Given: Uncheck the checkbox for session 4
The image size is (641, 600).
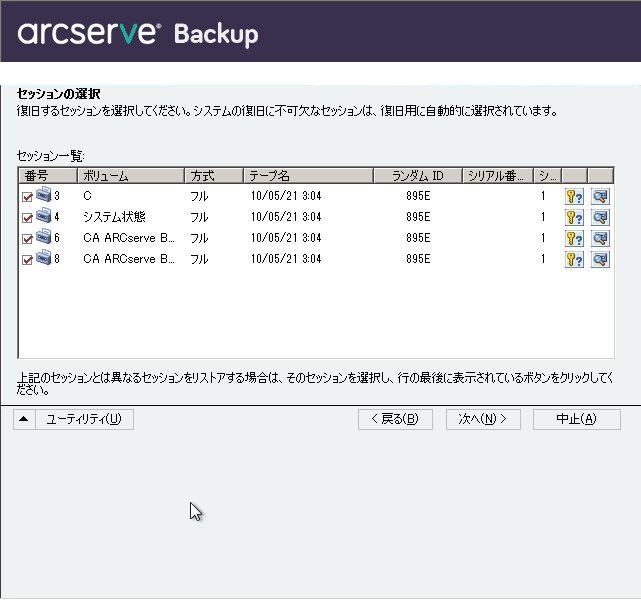Looking at the screenshot, I should [x=27, y=218].
